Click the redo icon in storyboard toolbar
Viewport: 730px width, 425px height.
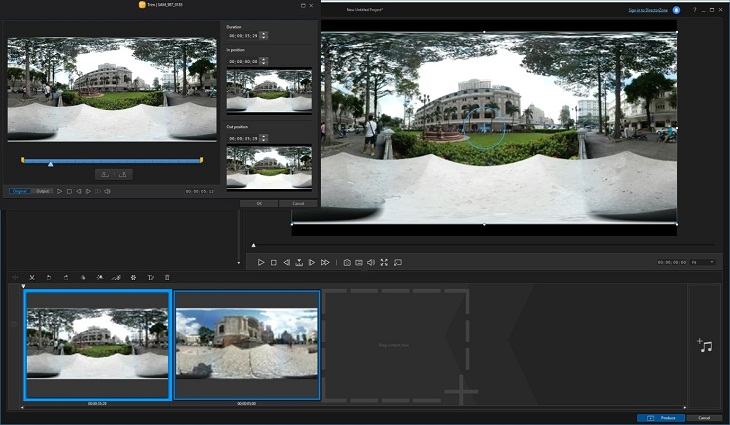click(x=66, y=277)
